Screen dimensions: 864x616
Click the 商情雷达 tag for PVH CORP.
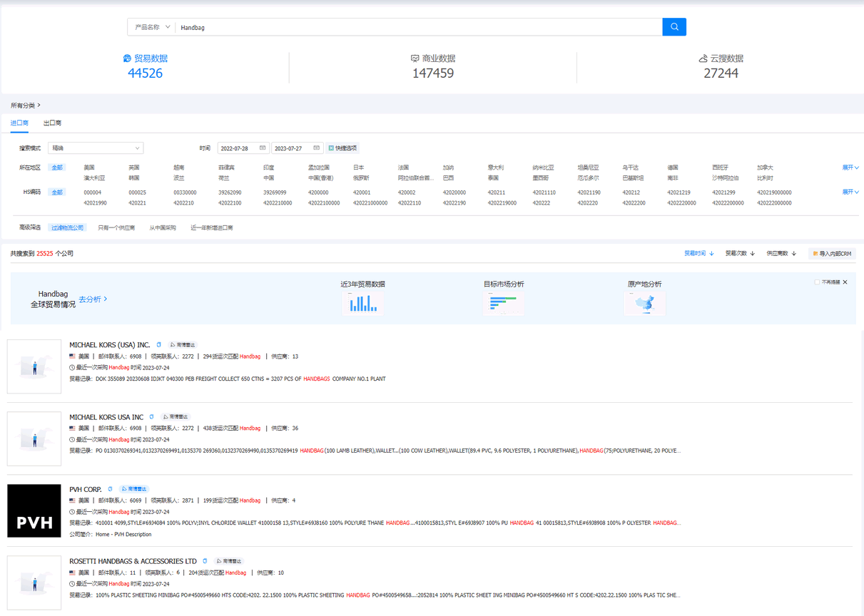[133, 489]
